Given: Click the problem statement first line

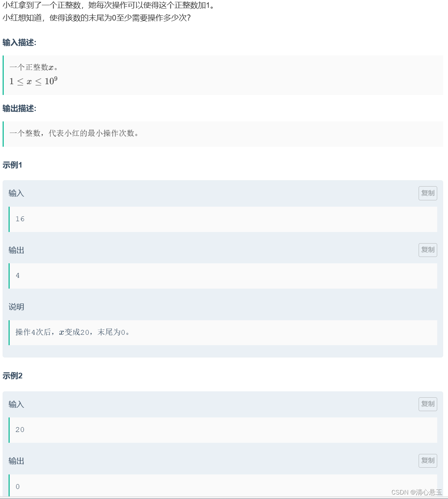Looking at the screenshot, I should (x=108, y=6).
